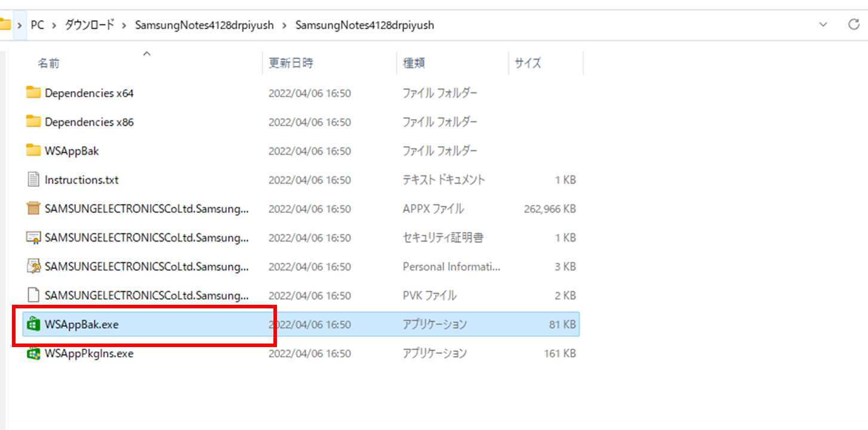Select SAMSUNGELECTRONICSCoLtd file name in PVK ファイル row
Screen dimensions: 868x430
(146, 295)
